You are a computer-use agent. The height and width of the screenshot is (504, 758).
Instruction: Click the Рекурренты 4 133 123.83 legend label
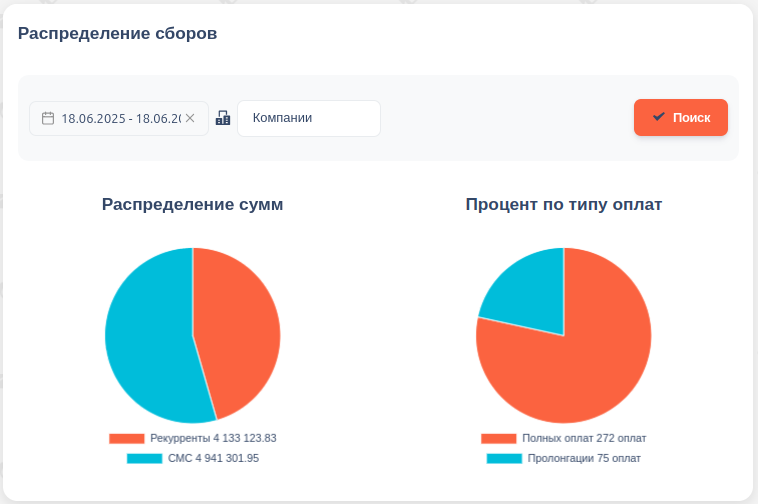213,438
